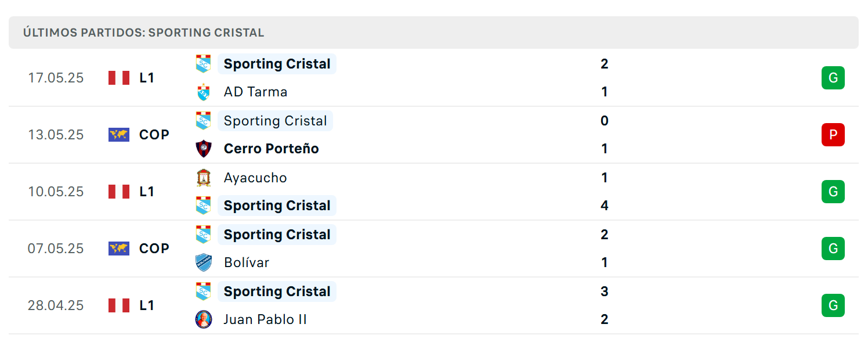868x342 pixels.
Task: Click the green G badge for the Juan Pablo II match
Action: 833,305
